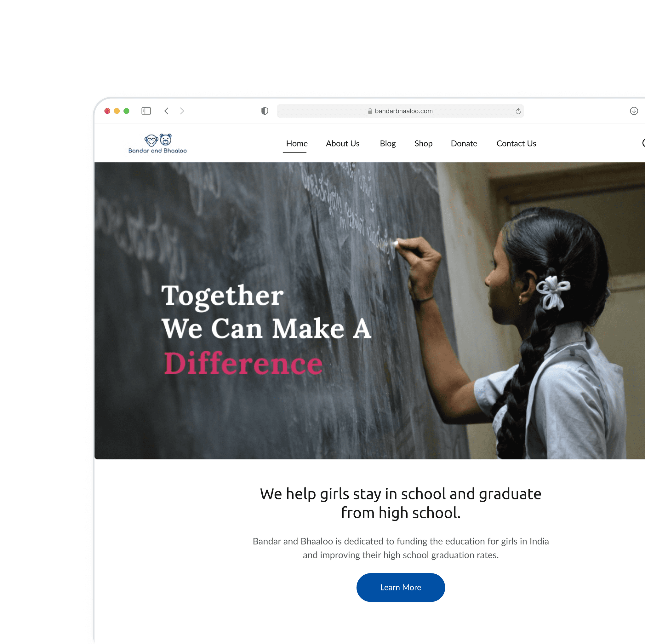This screenshot has width=645, height=644.
Task: Open the site search icon
Action: [643, 143]
